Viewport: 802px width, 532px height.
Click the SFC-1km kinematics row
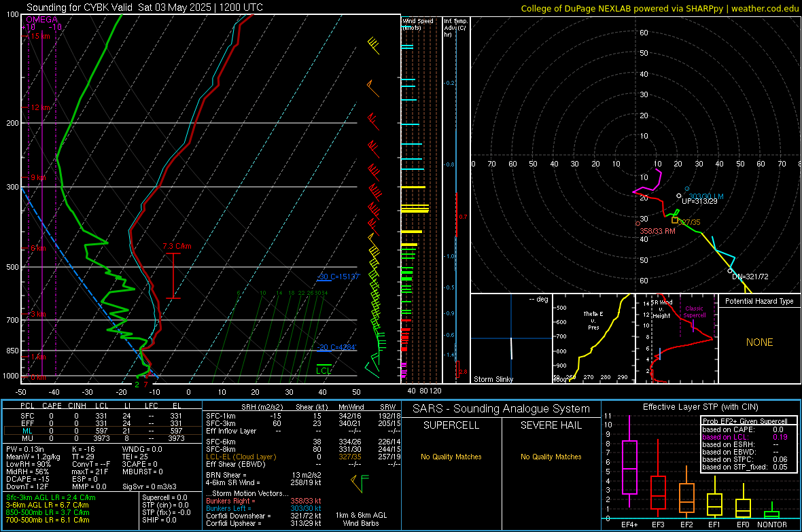303,416
